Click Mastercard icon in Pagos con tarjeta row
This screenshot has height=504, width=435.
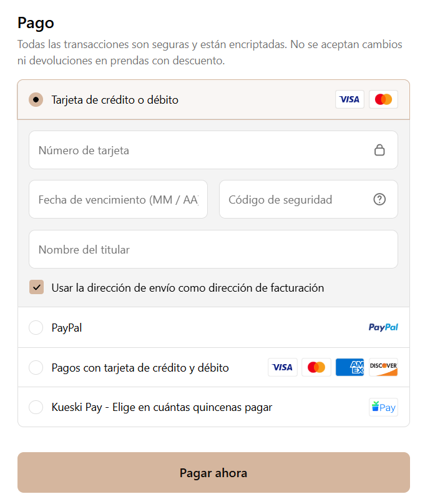[x=316, y=367]
